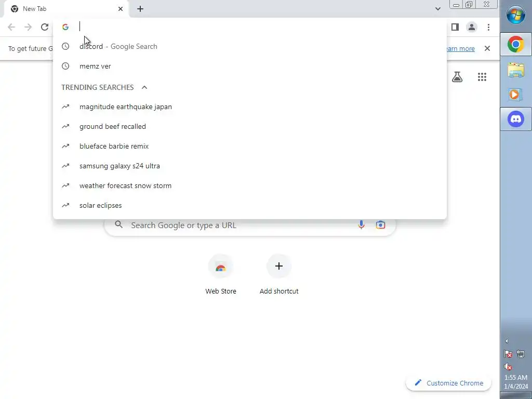Open Windows Explorer from taskbar
This screenshot has width=532, height=399.
(516, 70)
